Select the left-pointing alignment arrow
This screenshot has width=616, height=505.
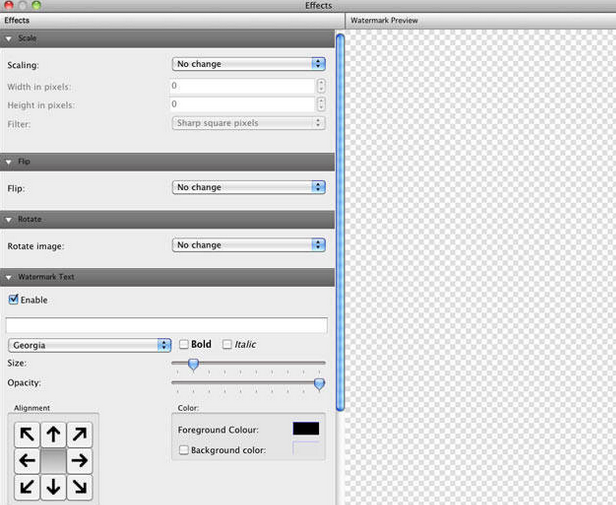[x=27, y=462]
